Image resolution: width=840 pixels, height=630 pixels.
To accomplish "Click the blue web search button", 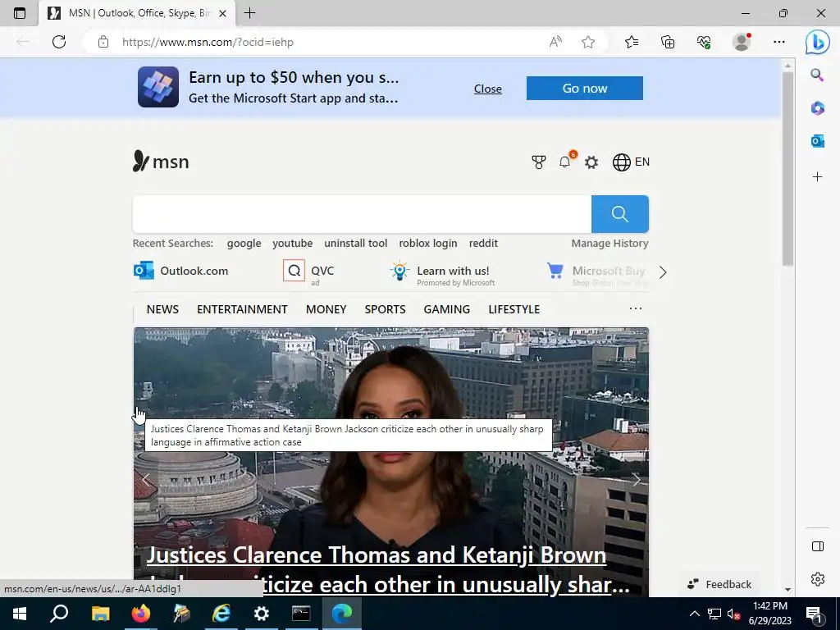I will point(620,214).
